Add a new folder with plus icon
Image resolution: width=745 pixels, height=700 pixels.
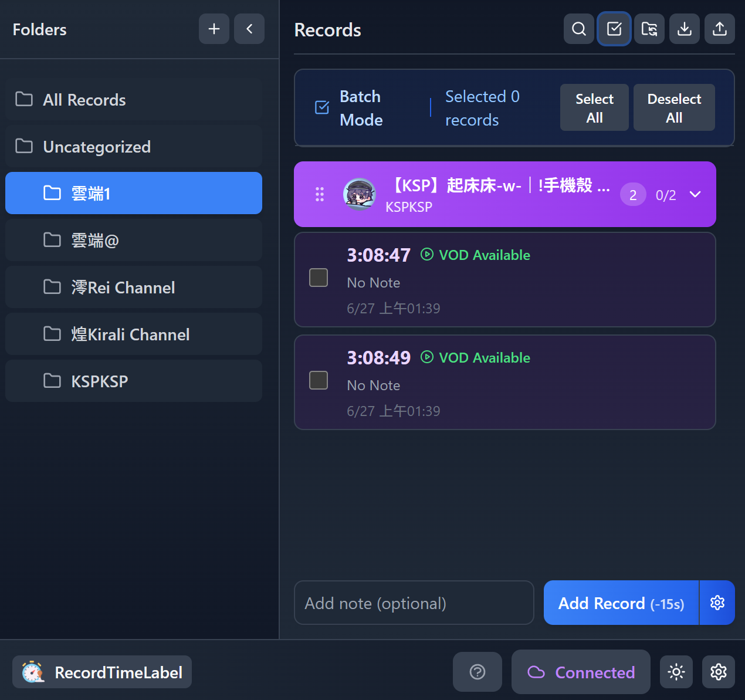(x=214, y=29)
